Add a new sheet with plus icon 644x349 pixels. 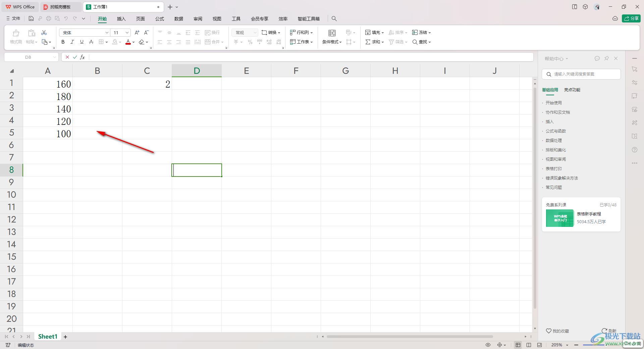(x=65, y=337)
